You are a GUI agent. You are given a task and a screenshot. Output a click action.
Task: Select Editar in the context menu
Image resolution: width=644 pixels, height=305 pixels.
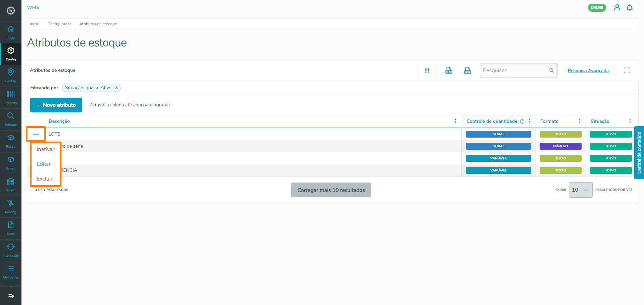pos(44,164)
